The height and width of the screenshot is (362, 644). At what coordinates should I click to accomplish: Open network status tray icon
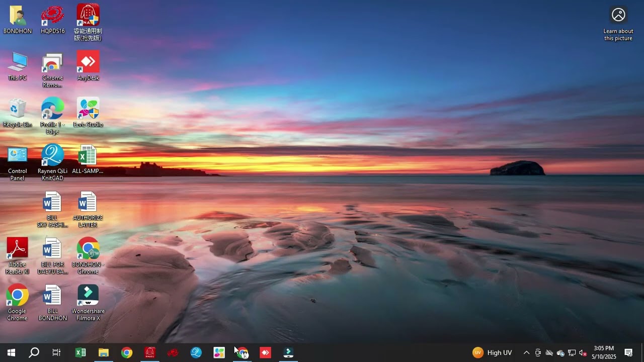[x=572, y=352]
